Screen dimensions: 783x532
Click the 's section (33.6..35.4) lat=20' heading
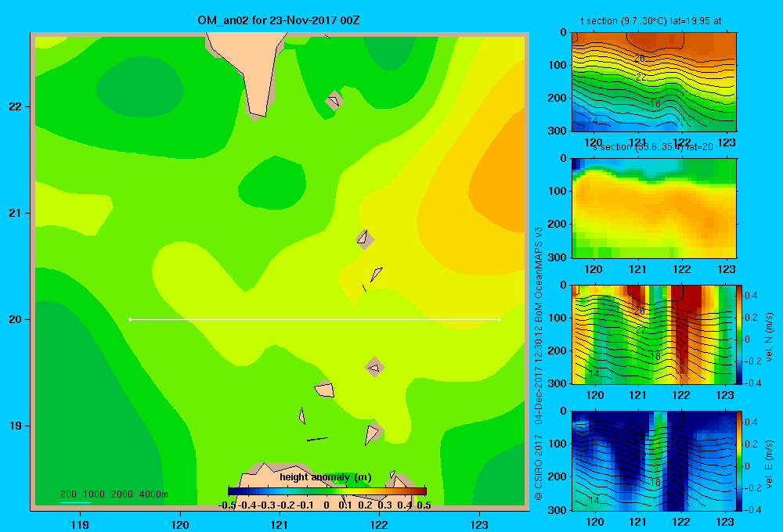(x=653, y=147)
